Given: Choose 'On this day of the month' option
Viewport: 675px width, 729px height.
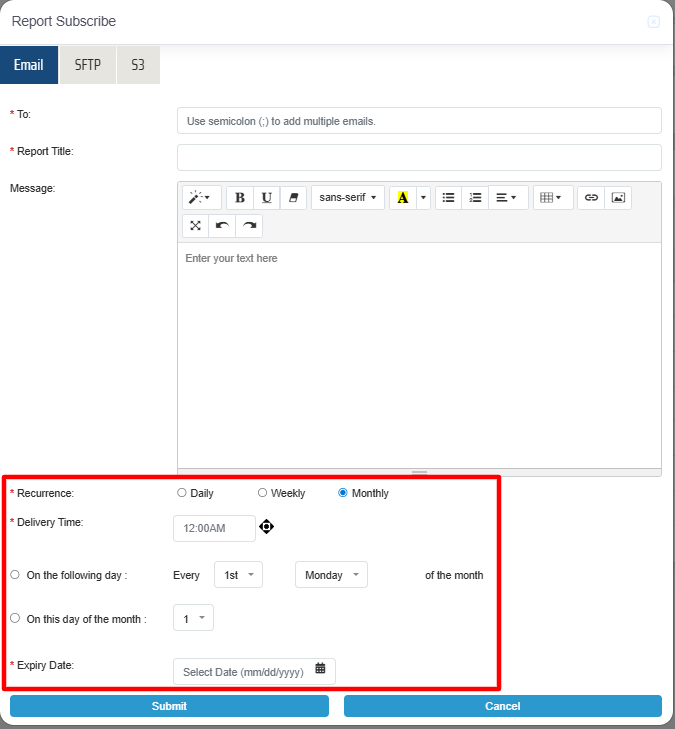Looking at the screenshot, I should 15,619.
